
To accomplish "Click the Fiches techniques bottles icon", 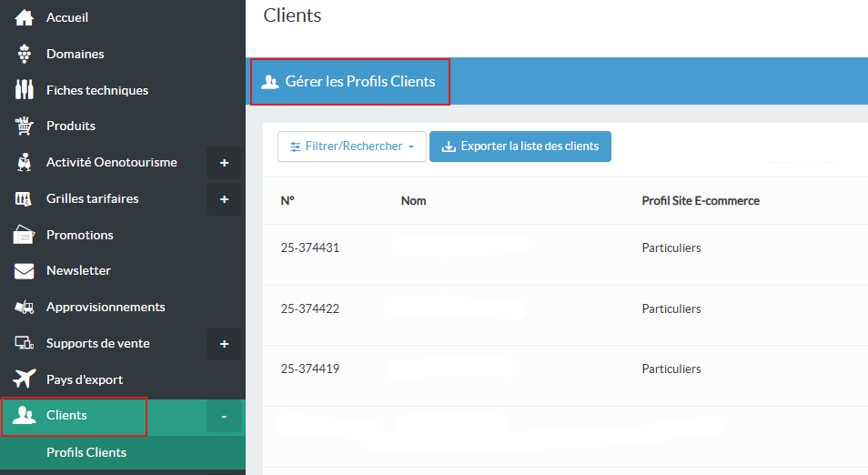I will tap(25, 90).
